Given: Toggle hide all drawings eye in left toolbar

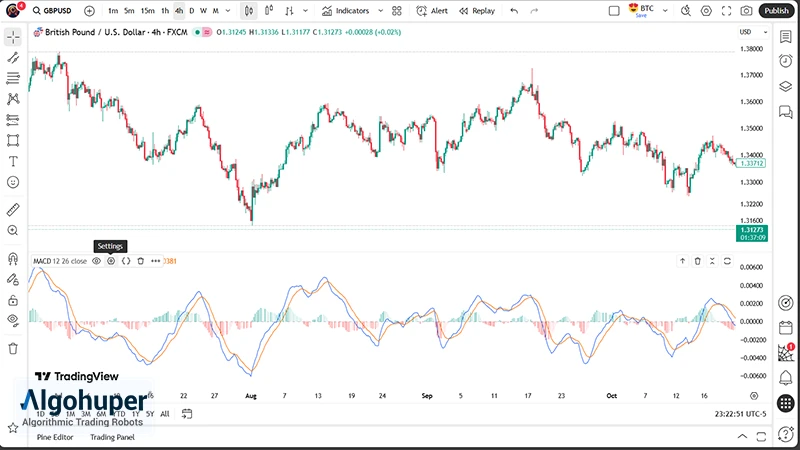Looking at the screenshot, I should (x=13, y=321).
